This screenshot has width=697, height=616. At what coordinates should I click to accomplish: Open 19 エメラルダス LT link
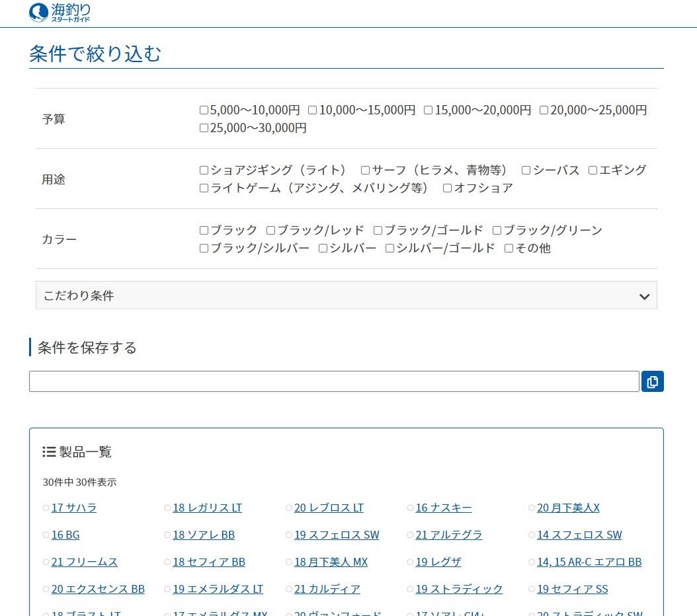click(218, 589)
